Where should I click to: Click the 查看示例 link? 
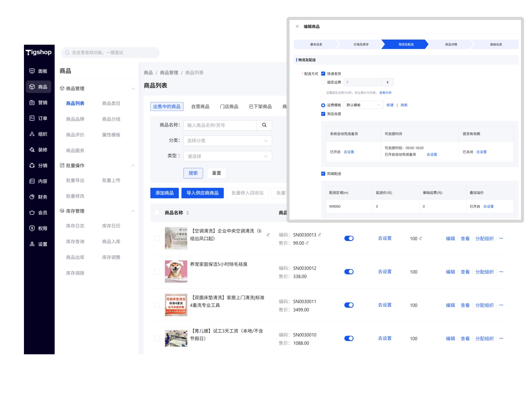click(x=385, y=93)
